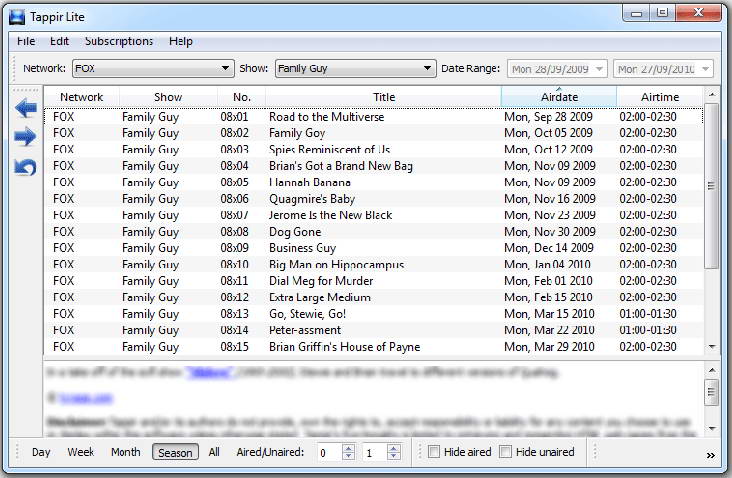732x478 pixels.
Task: Select the Month range toggle
Action: pos(126,452)
